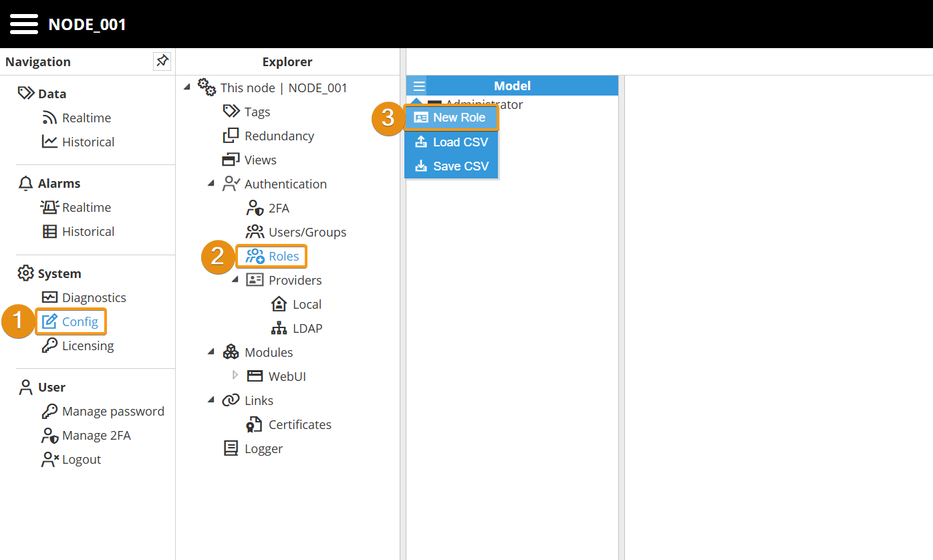This screenshot has width=933, height=560.
Task: Pin the Navigation panel
Action: tap(162, 61)
